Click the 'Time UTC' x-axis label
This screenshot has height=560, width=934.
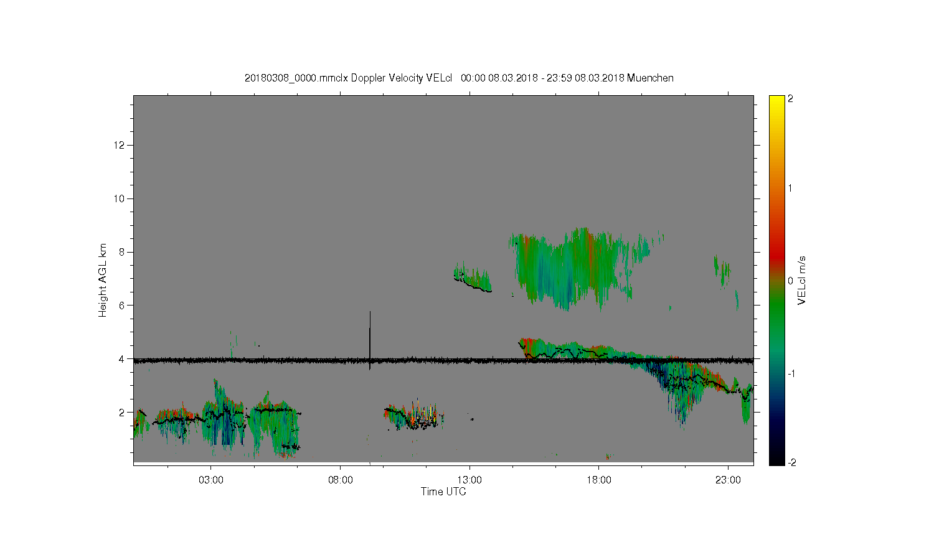coord(443,492)
